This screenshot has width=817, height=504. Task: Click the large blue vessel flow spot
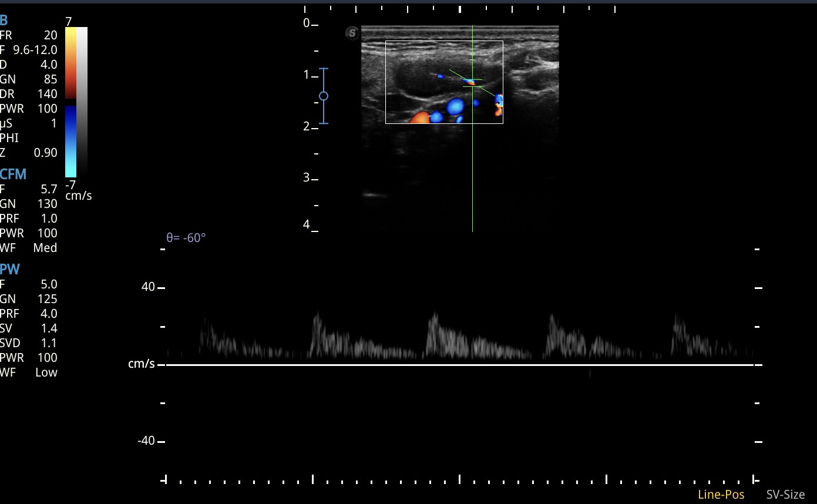coord(455,106)
